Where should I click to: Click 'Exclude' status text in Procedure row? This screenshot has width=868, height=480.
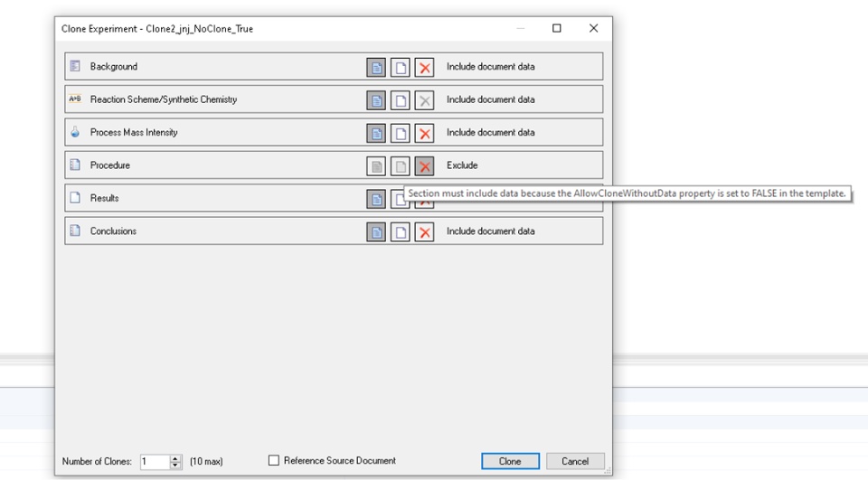(462, 165)
